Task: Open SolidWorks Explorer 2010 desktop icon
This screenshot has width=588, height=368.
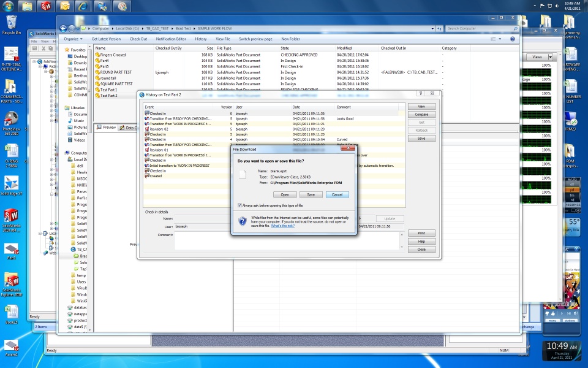Action: coord(11,285)
